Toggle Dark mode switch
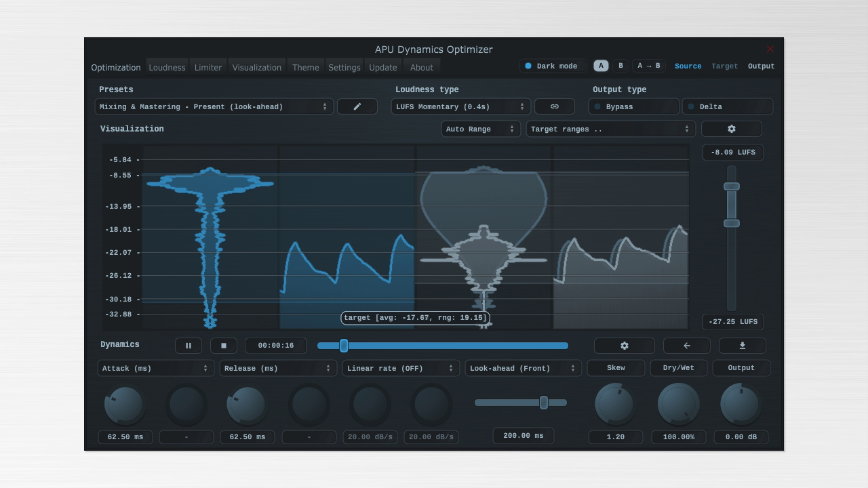Viewport: 868px width, 488px height. click(552, 66)
